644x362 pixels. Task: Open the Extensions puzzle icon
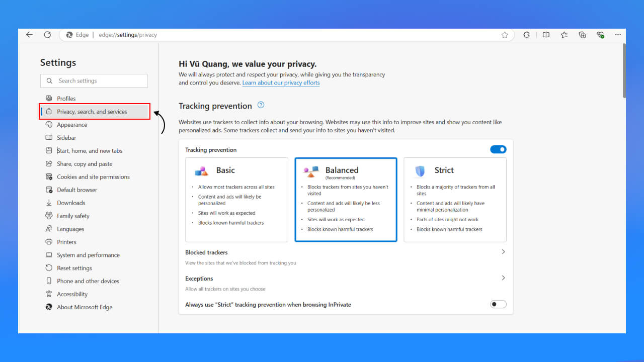pos(527,35)
